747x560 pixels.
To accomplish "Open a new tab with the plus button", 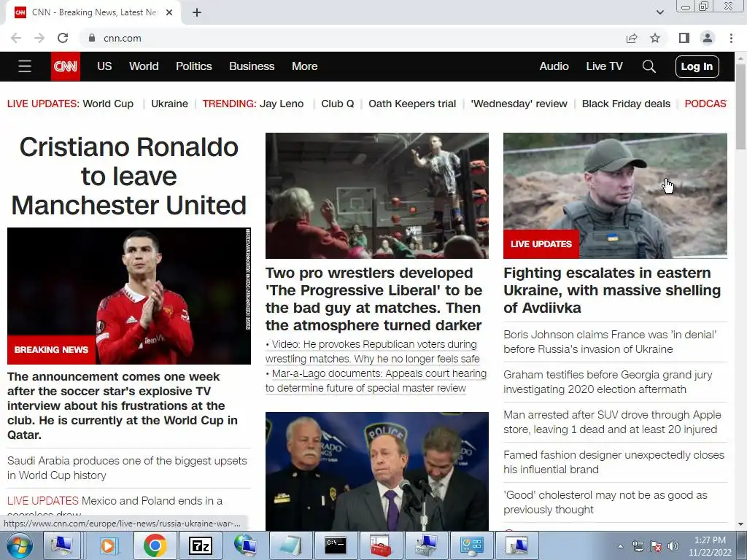I will click(197, 13).
